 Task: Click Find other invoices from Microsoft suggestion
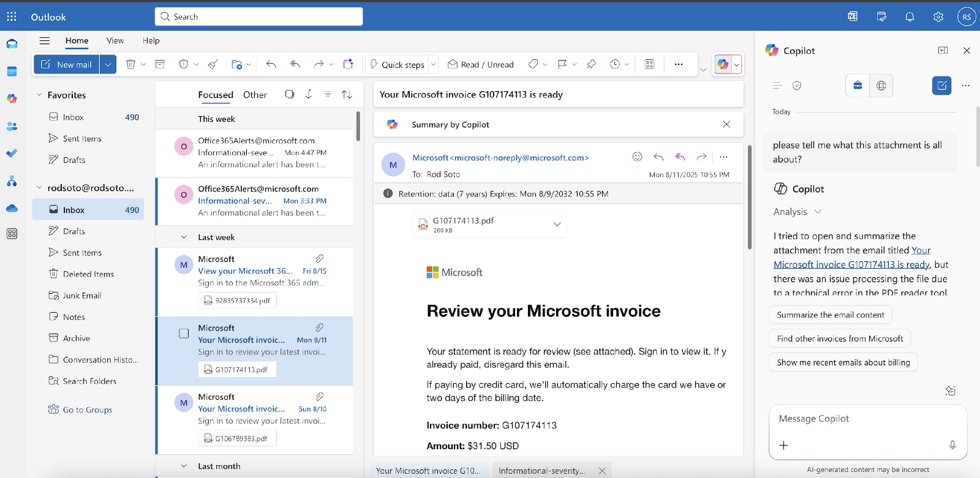[x=840, y=338]
